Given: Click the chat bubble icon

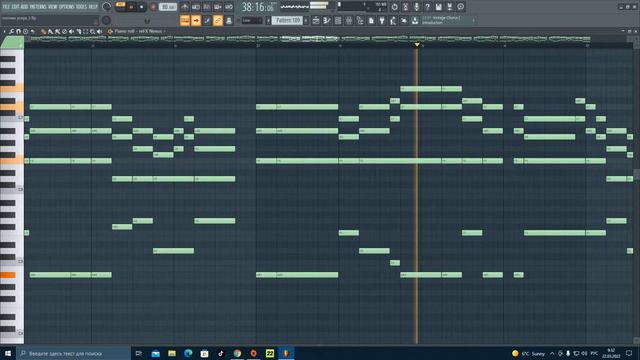Looking at the screenshot, I should point(460,7).
